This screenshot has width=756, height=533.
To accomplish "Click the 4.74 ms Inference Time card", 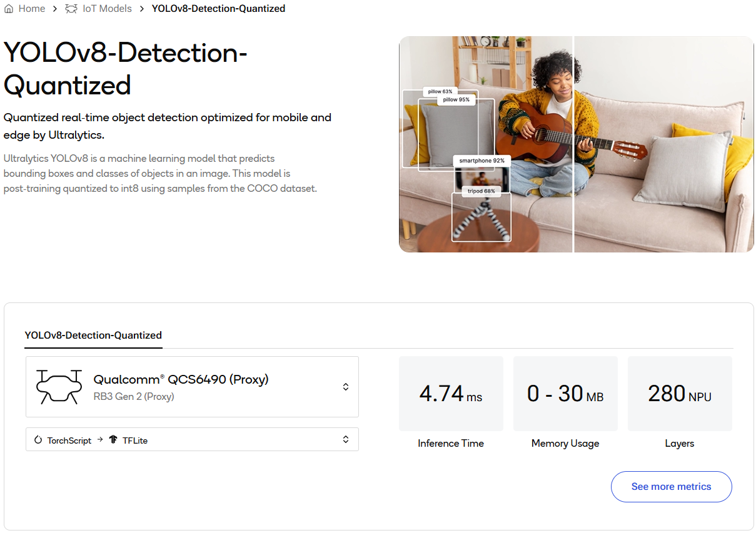I will coord(451,394).
